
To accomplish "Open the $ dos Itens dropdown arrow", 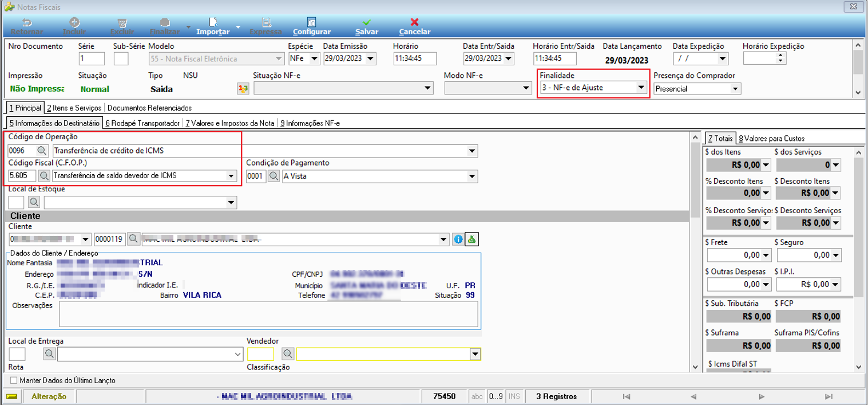I will [x=766, y=165].
